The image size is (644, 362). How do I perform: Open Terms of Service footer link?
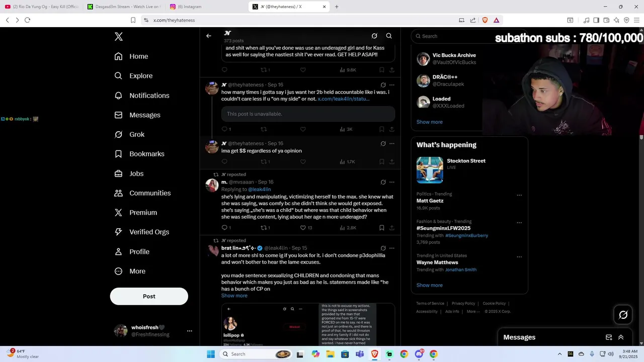430,303
